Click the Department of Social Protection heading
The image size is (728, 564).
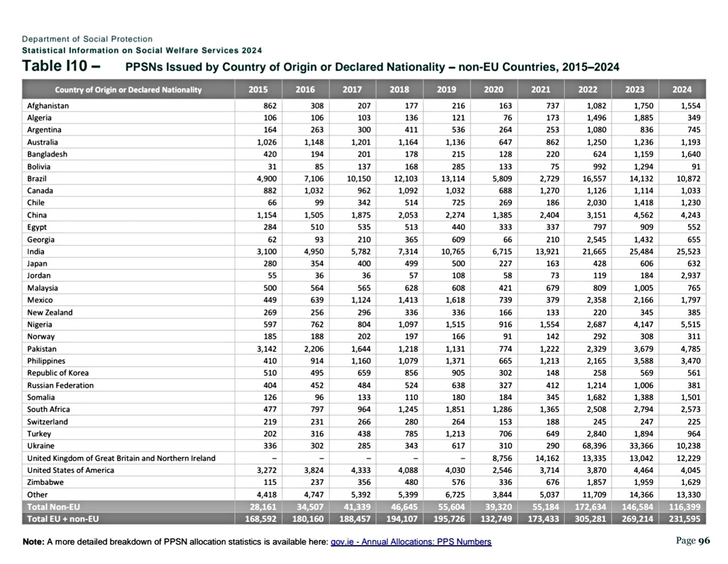click(x=87, y=39)
